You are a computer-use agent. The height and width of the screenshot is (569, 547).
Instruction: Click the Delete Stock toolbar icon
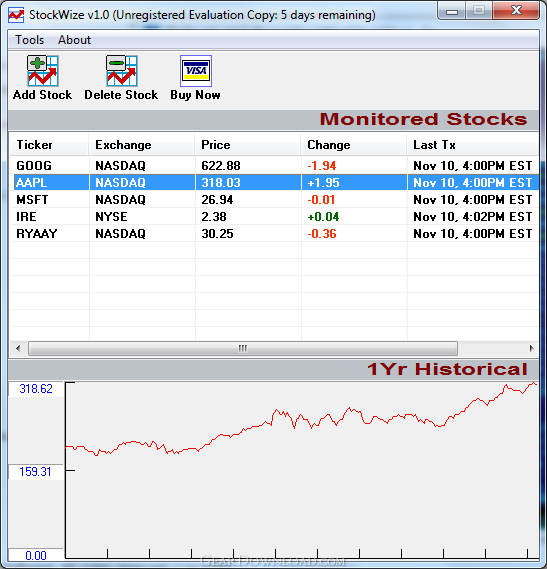click(122, 70)
